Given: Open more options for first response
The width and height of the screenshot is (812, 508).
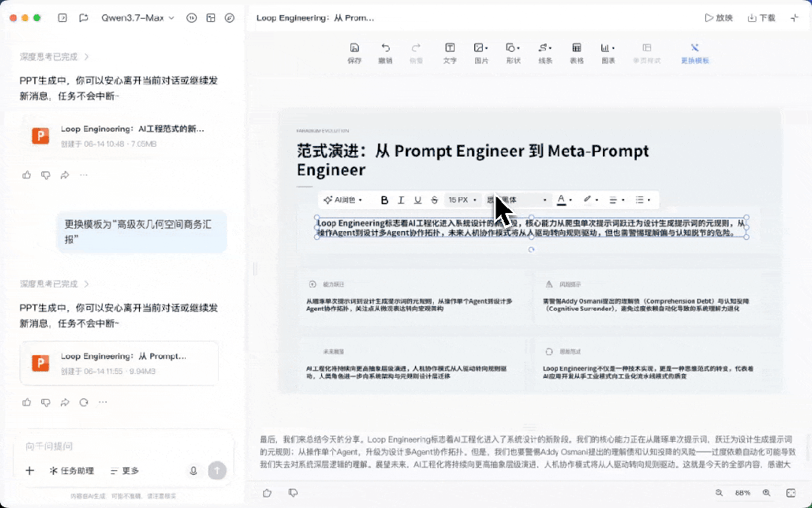Looking at the screenshot, I should coord(84,175).
